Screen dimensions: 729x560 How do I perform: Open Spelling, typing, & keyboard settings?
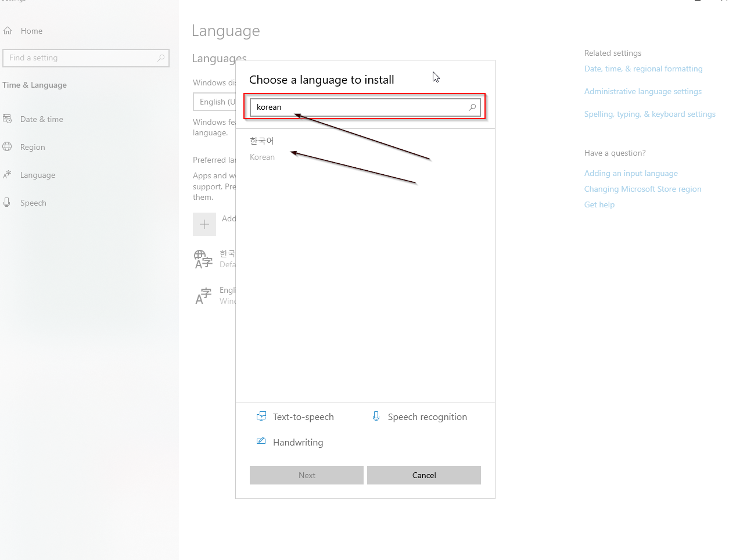click(649, 114)
